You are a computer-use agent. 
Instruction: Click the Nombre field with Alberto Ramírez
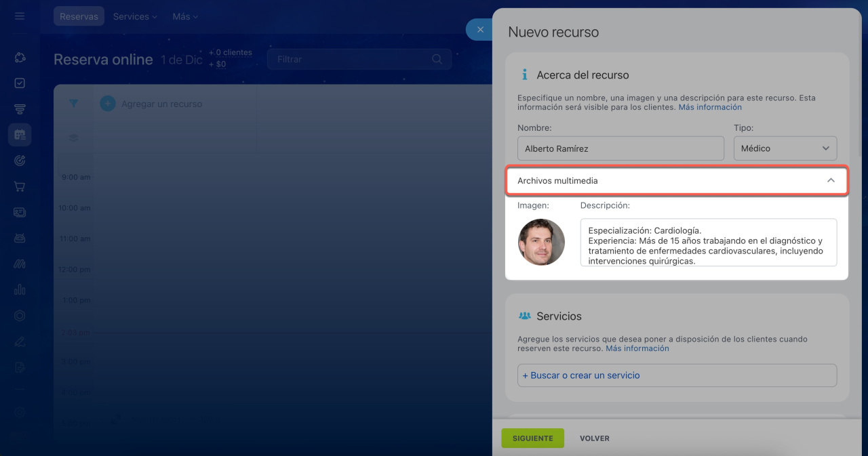620,148
